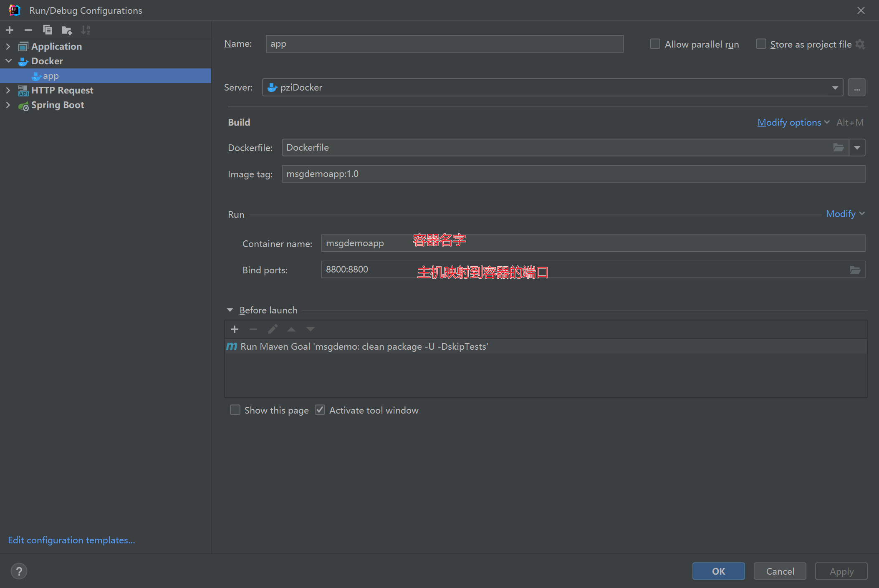This screenshot has height=588, width=879.
Task: Enable Allow parallel run checkbox
Action: pyautogui.click(x=655, y=44)
